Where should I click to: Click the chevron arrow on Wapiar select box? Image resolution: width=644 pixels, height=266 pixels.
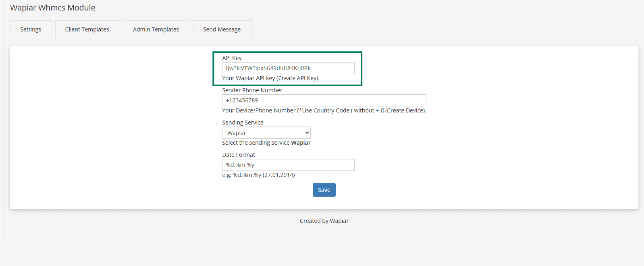click(307, 133)
